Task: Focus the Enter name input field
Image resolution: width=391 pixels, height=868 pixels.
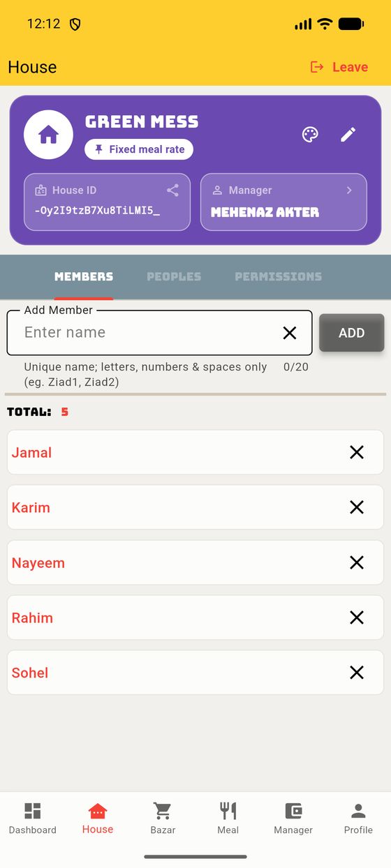Action: point(148,333)
